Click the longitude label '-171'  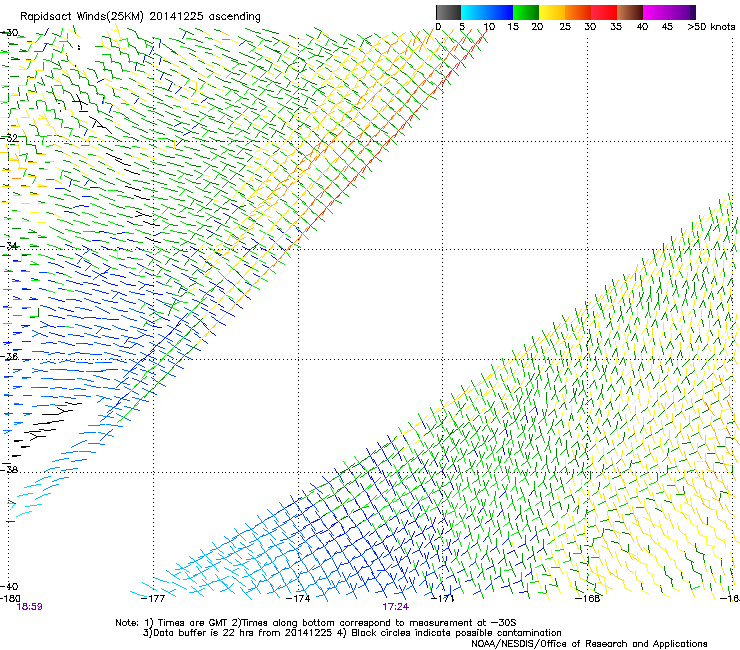tap(442, 598)
